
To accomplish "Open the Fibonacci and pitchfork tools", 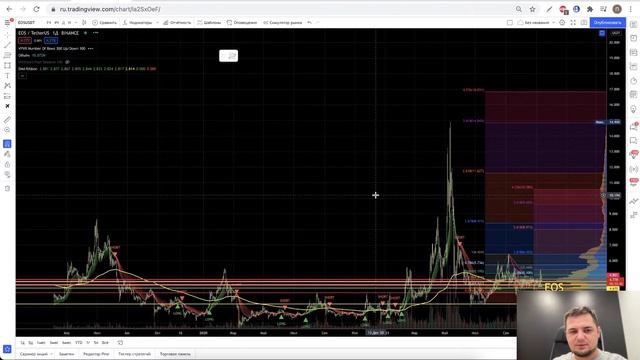I will pyautogui.click(x=7, y=55).
